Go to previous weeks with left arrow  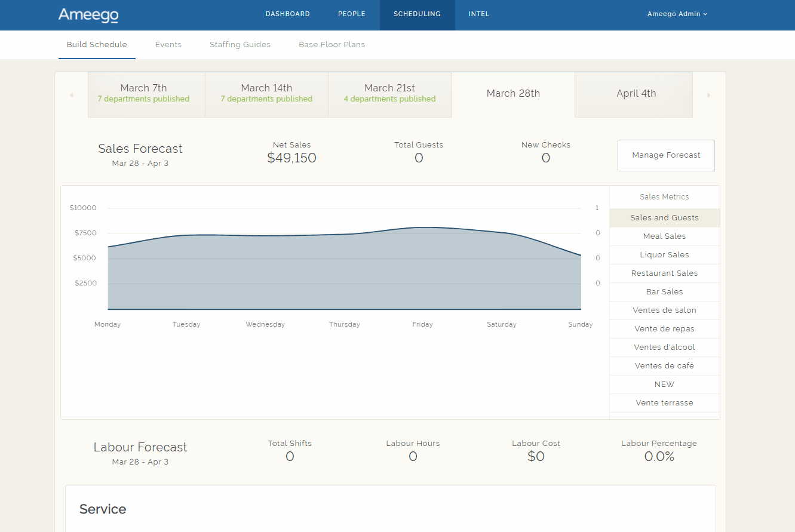[72, 95]
